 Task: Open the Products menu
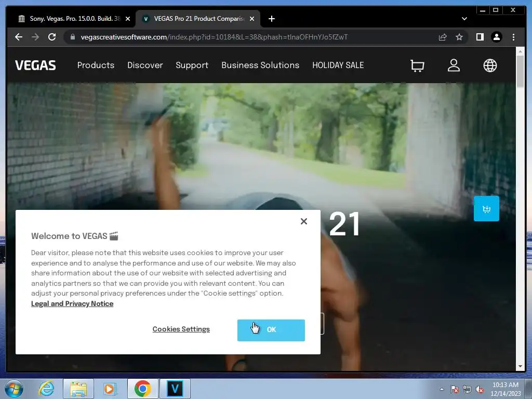point(96,65)
